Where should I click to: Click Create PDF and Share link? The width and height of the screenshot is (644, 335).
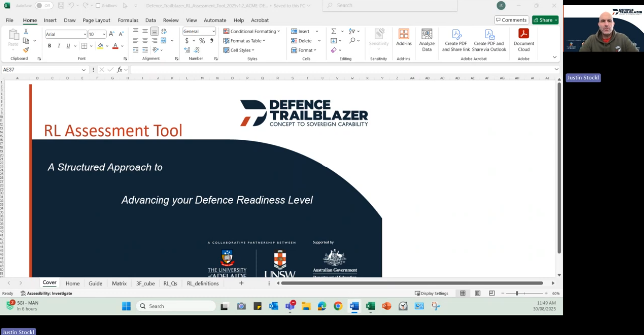tap(456, 40)
